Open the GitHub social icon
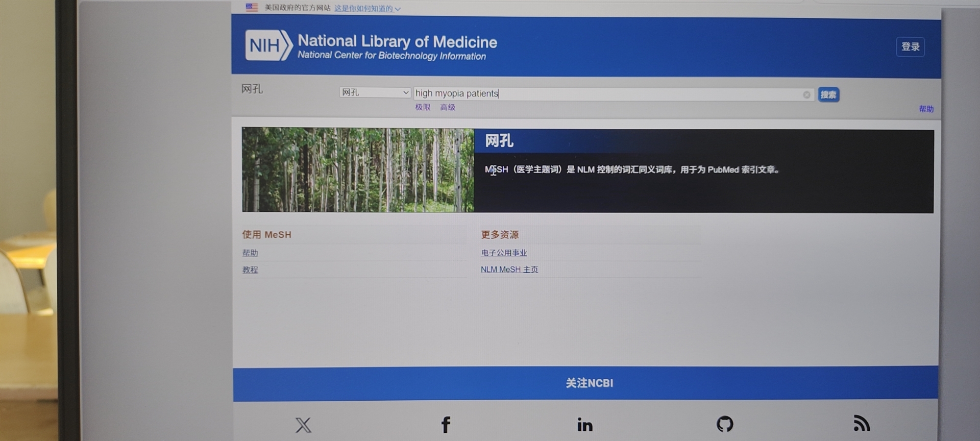 click(725, 424)
